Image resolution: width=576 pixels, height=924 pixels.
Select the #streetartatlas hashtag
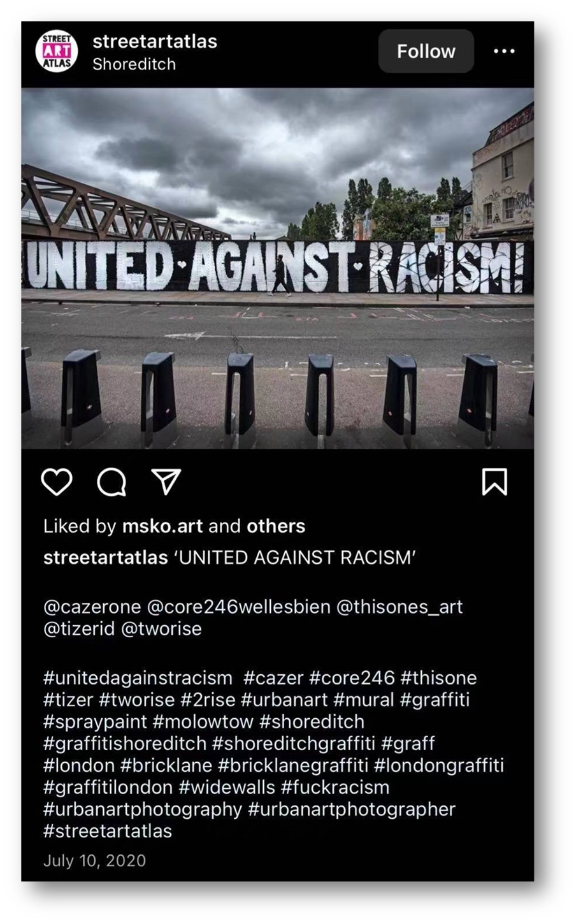[108, 831]
